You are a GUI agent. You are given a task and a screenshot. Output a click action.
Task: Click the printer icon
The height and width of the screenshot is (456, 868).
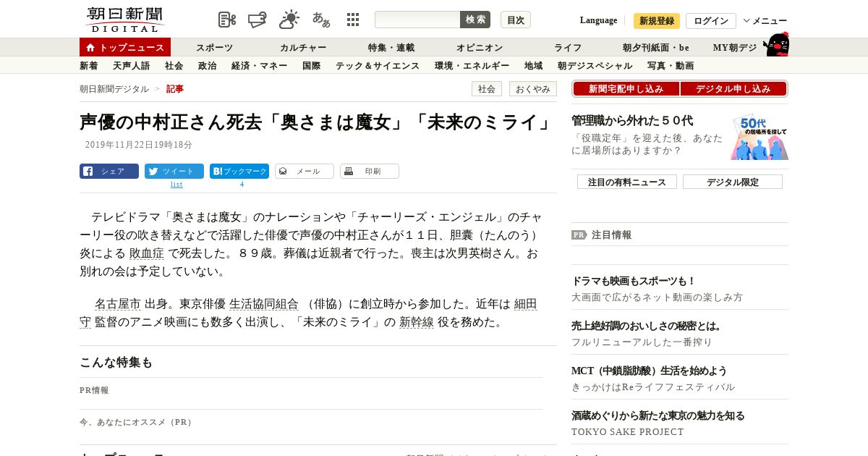(x=348, y=172)
